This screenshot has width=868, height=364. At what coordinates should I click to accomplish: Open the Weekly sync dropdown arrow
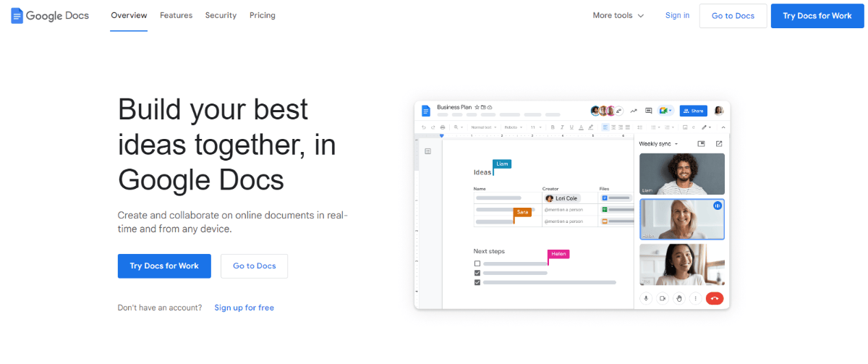coord(676,144)
